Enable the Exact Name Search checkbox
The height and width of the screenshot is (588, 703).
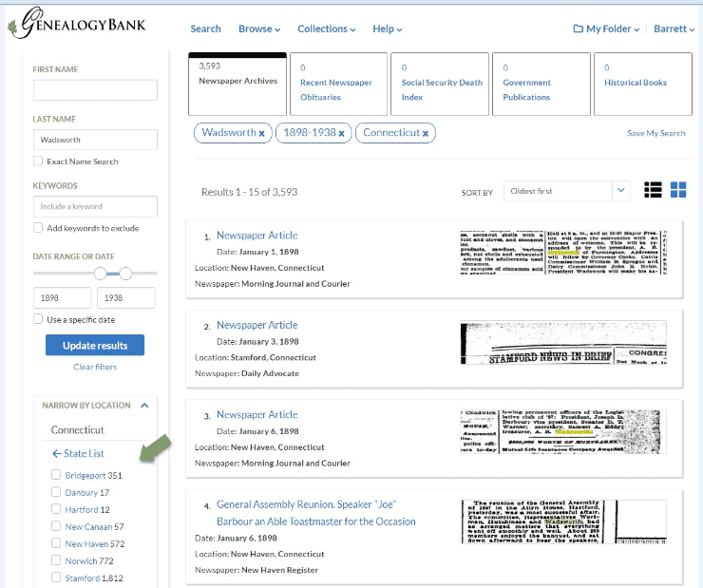tap(38, 161)
